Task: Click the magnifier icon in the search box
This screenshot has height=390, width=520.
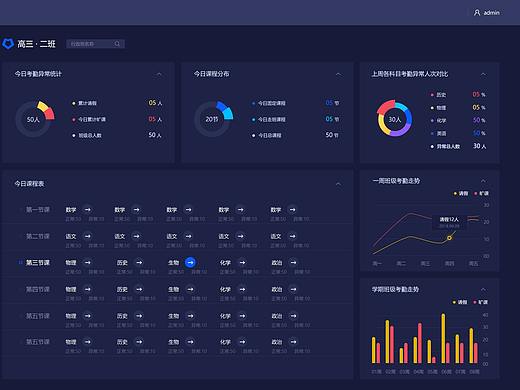Action: pyautogui.click(x=117, y=44)
